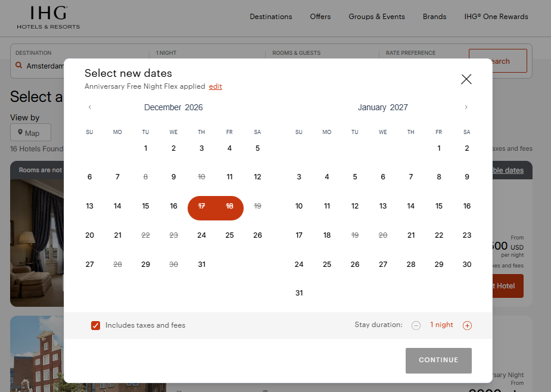Select December 18 in the calendar

coord(229,206)
